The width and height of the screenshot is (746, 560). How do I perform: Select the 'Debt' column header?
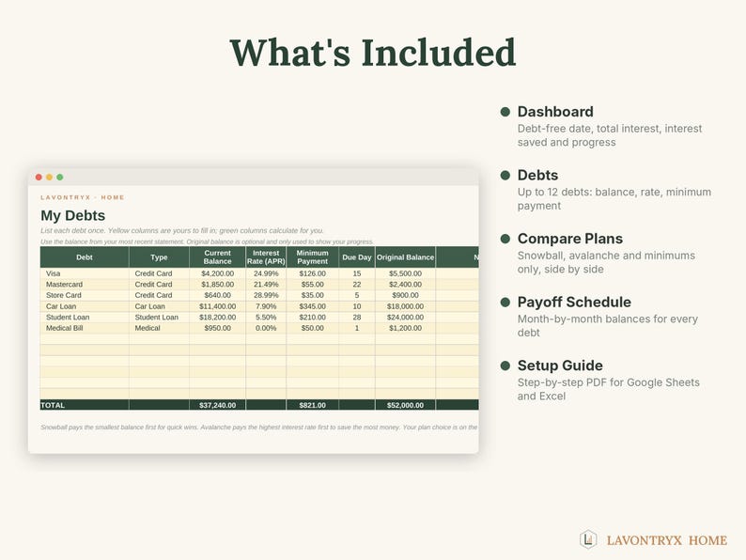coord(85,257)
